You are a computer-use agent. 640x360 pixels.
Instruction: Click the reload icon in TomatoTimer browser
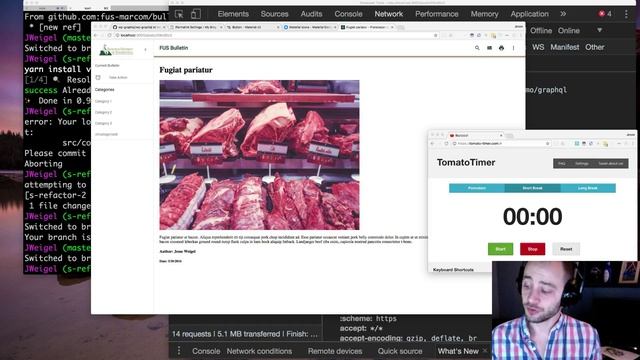(x=446, y=144)
